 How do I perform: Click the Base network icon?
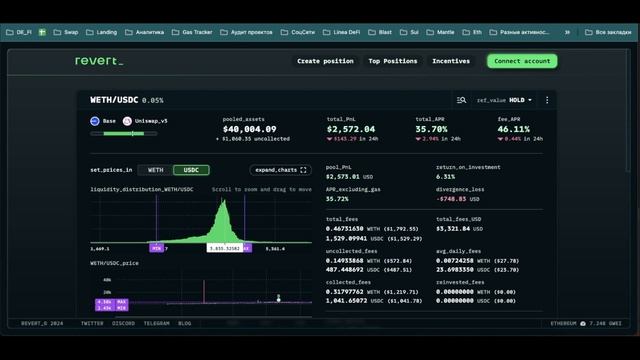(x=95, y=121)
